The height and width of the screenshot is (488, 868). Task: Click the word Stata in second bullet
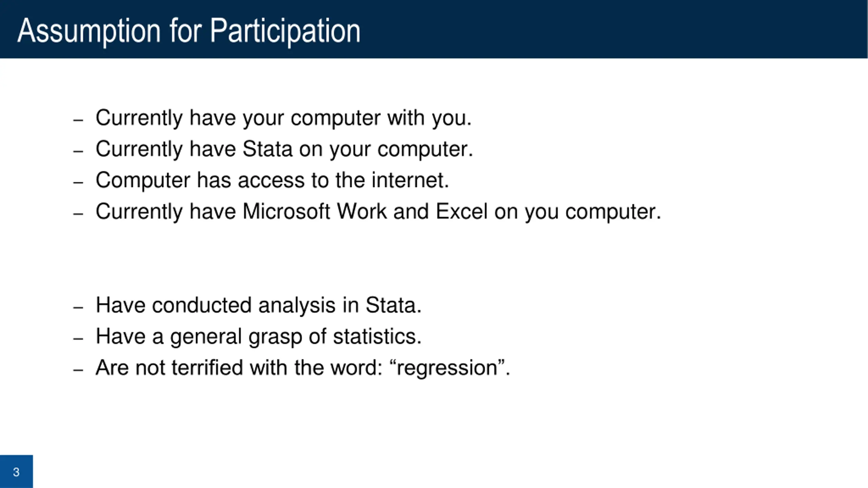(x=267, y=149)
